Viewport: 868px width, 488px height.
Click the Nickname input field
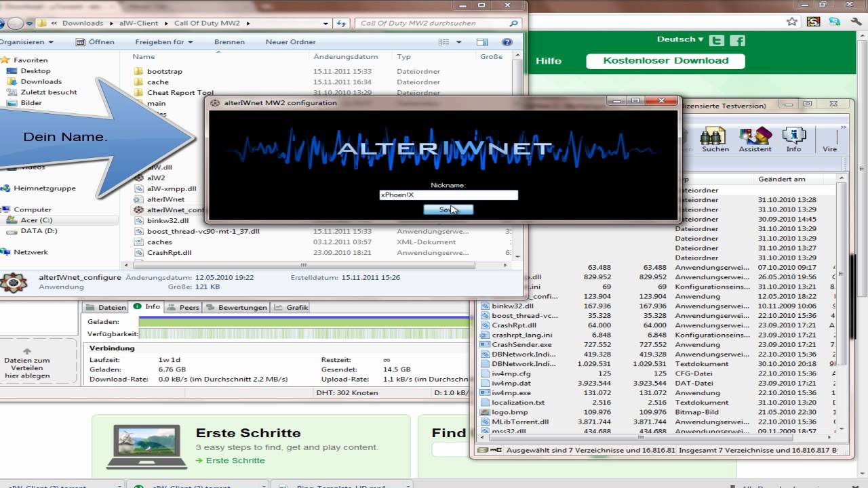coord(448,195)
